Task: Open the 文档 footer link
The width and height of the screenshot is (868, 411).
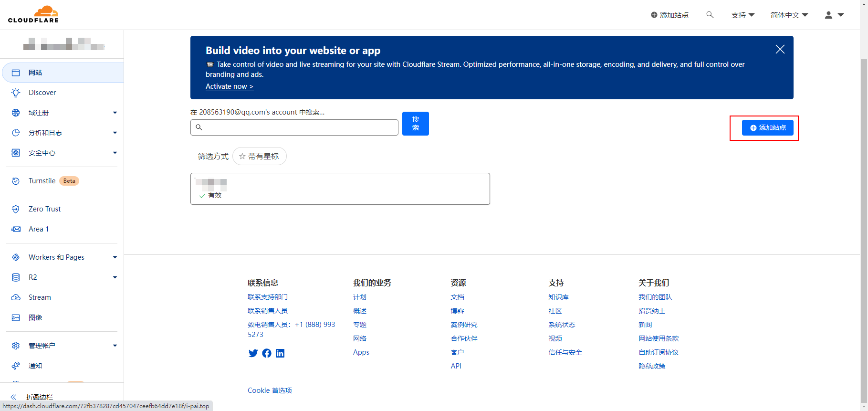Action: (x=457, y=297)
